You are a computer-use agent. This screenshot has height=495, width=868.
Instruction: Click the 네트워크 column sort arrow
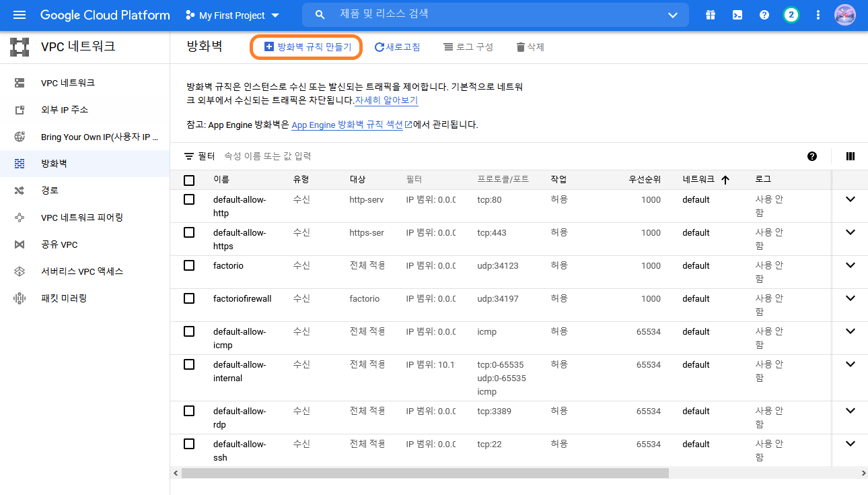(725, 180)
